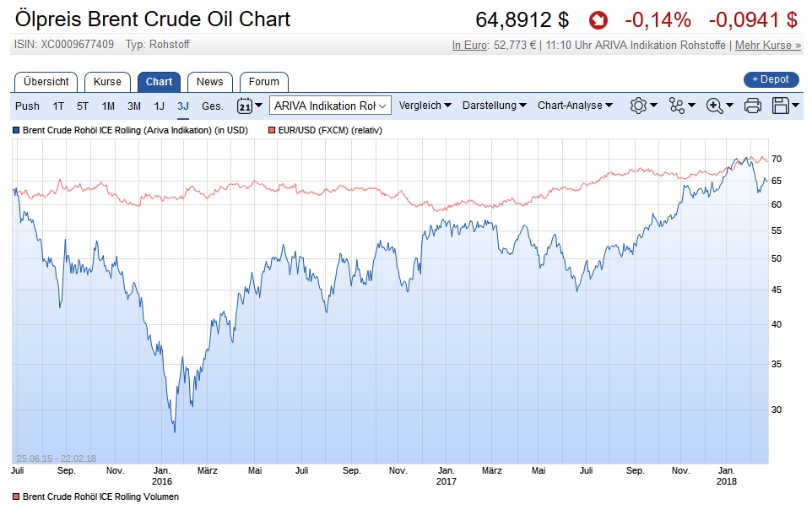Open the Forum tab
The width and height of the screenshot is (812, 510).
(x=264, y=82)
